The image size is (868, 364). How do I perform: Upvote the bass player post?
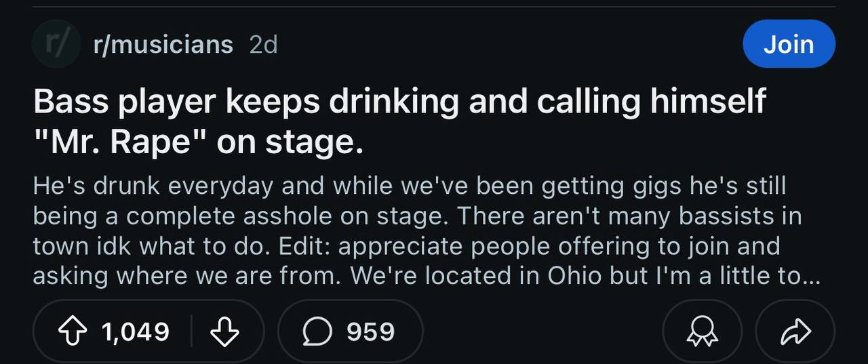(73, 331)
